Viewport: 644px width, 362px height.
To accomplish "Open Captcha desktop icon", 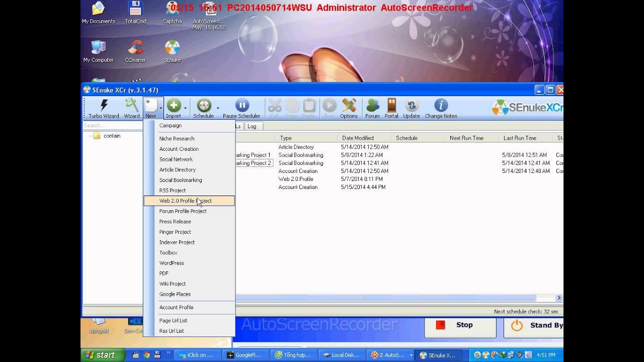I will pyautogui.click(x=172, y=13).
